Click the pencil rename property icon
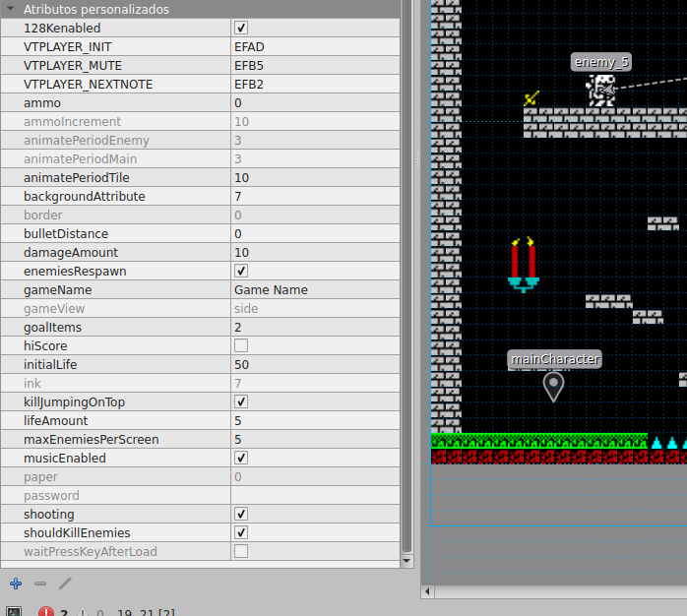Image resolution: width=687 pixels, height=616 pixels. click(x=65, y=584)
